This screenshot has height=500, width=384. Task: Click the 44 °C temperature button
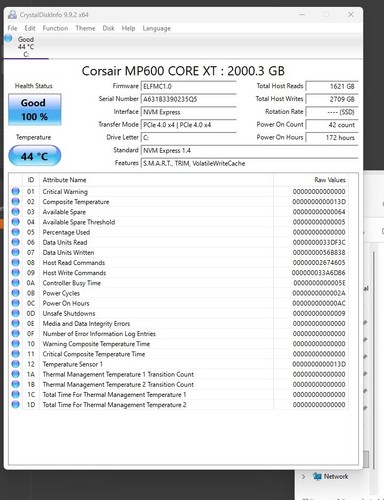(x=35, y=156)
